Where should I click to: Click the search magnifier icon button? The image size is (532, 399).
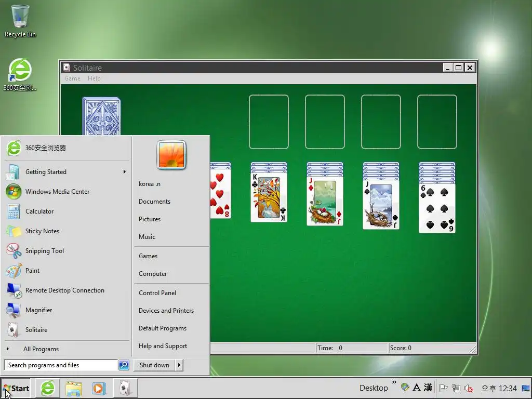click(x=124, y=365)
